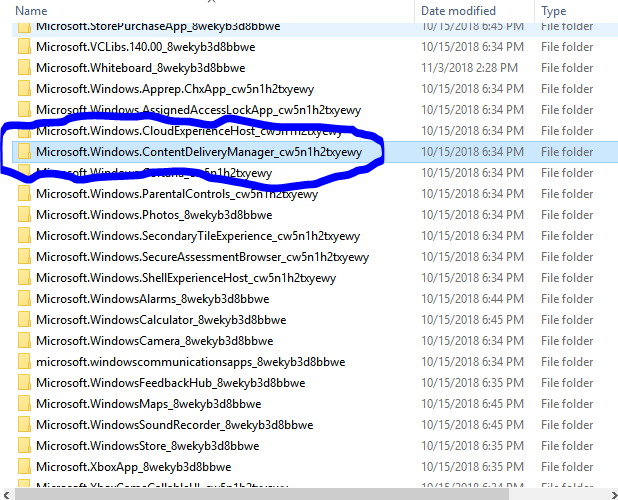Select Microsoft.WindowsFeedbackHub folder name
The width and height of the screenshot is (618, 500).
point(171,383)
